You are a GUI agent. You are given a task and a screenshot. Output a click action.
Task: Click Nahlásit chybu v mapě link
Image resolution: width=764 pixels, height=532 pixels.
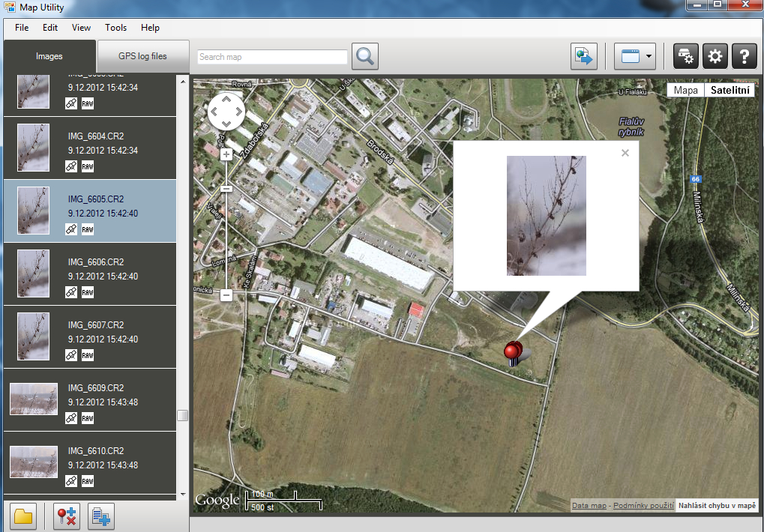[x=717, y=505]
